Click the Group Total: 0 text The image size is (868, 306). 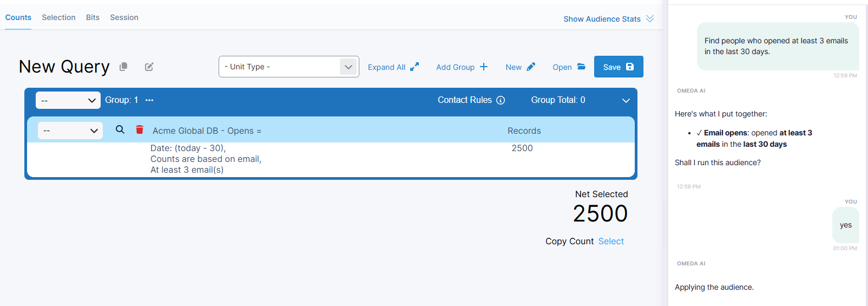(558, 100)
